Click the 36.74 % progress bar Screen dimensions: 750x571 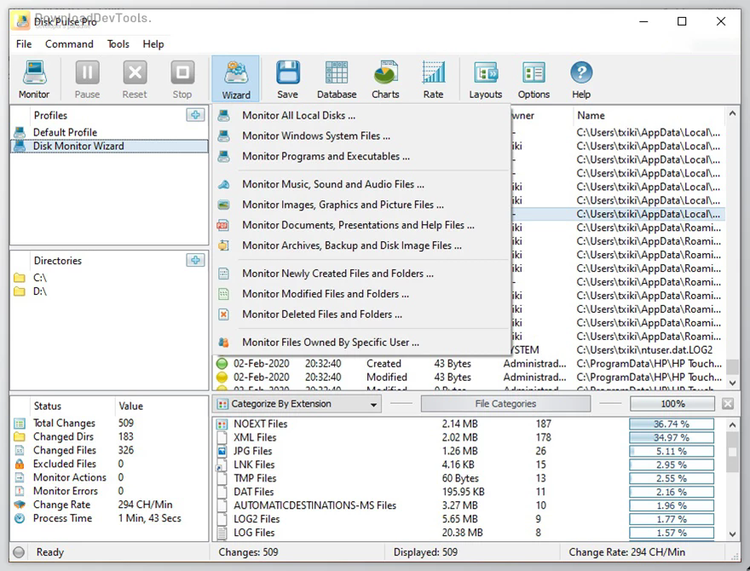pos(672,424)
